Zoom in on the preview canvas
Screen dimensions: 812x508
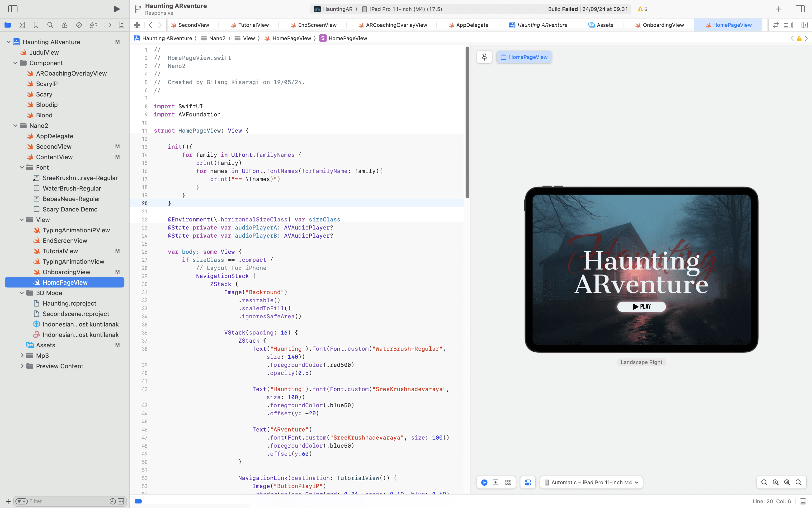click(x=798, y=483)
